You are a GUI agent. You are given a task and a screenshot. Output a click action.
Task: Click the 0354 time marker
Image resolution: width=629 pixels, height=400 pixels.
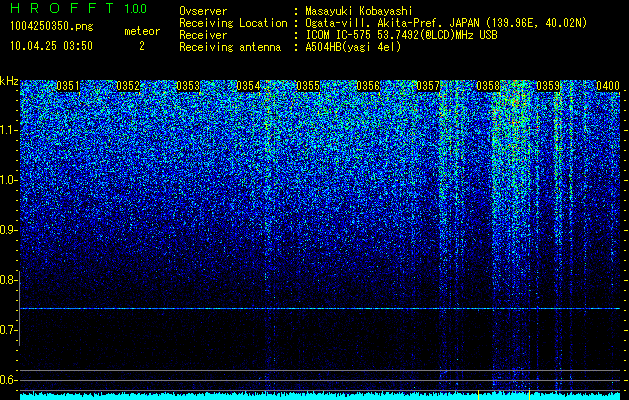[x=248, y=86]
